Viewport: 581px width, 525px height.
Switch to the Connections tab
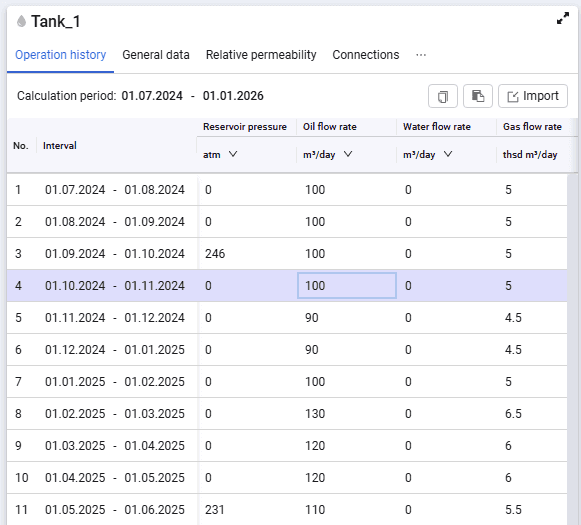point(366,55)
